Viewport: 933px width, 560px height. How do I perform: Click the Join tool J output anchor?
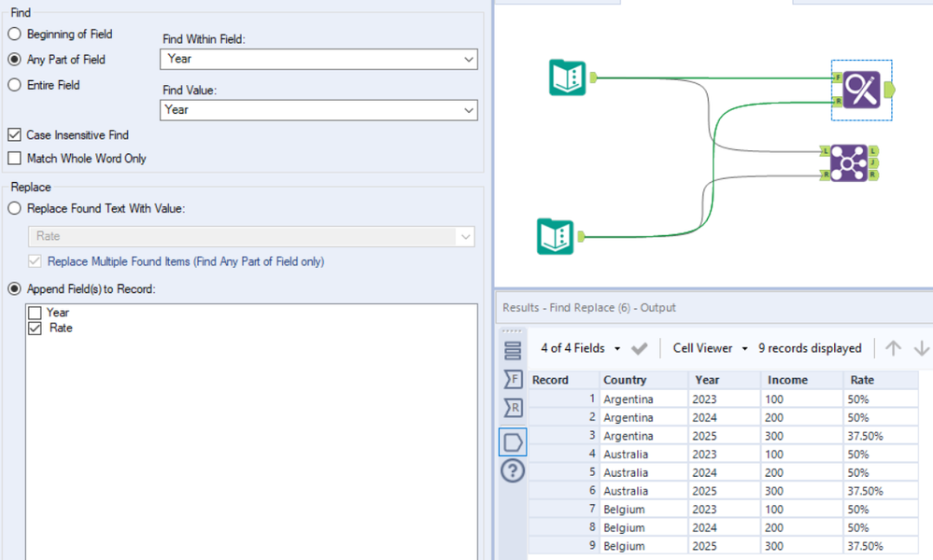point(873,163)
